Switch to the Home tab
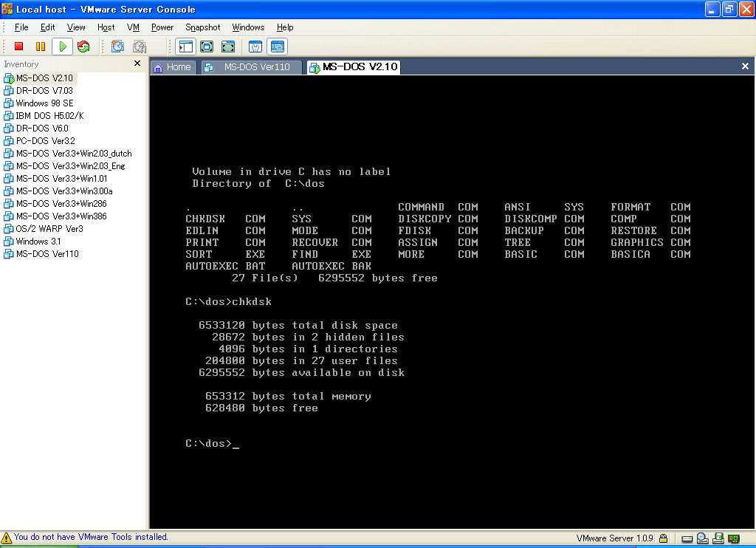The image size is (756, 548). coord(173,67)
